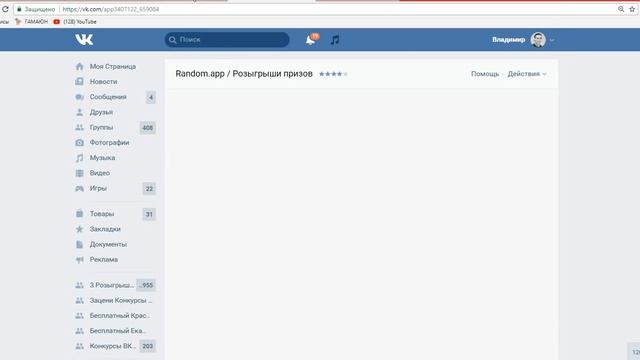Image resolution: width=640 pixels, height=360 pixels.
Task: Open the YouTube bookmark
Action: (x=75, y=22)
